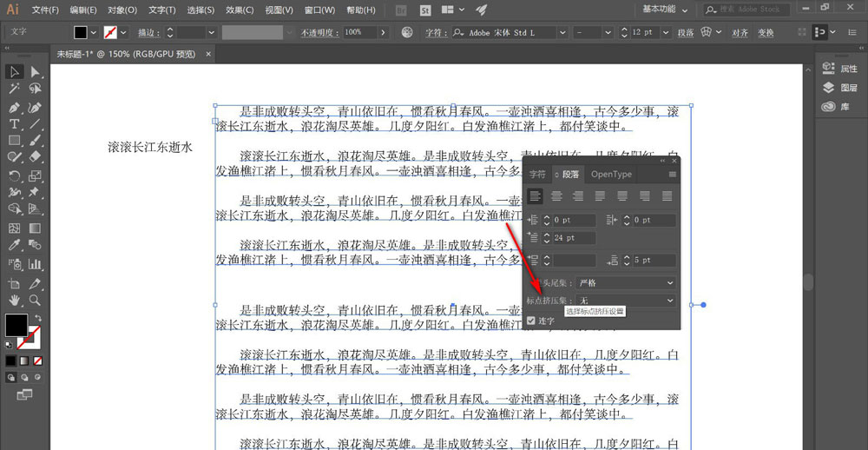
Task: Select the Hand tool
Action: pyautogui.click(x=15, y=300)
